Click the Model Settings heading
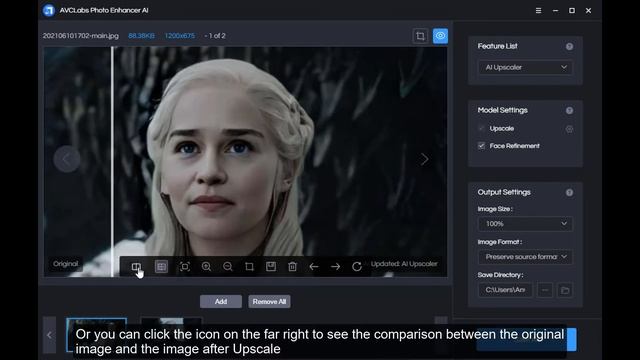This screenshot has width=640, height=360. click(502, 110)
